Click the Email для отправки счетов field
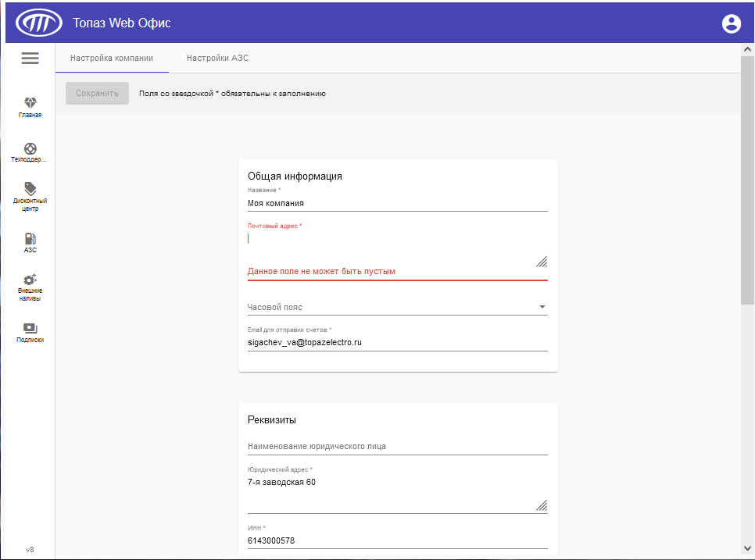The image size is (755, 560). tap(398, 343)
